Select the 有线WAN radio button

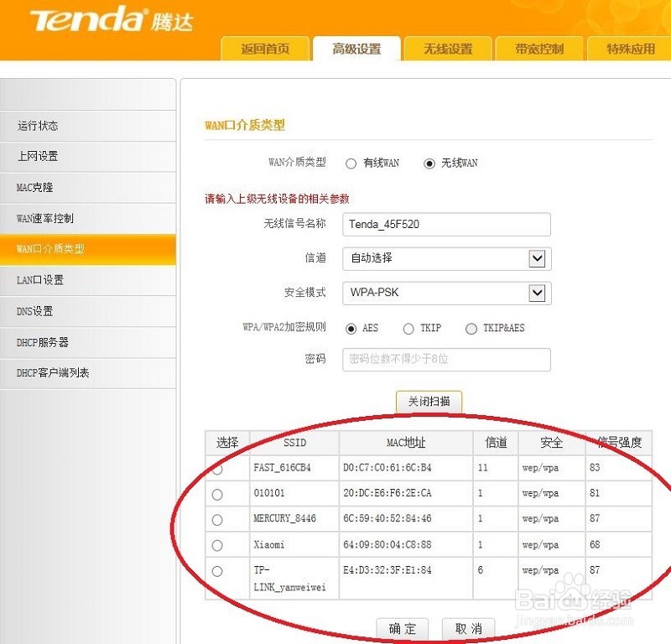click(351, 164)
